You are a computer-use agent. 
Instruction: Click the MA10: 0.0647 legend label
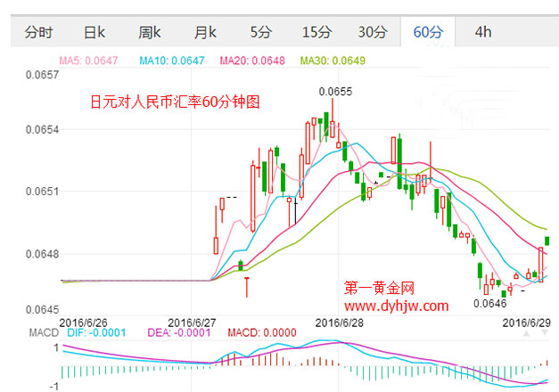pyautogui.click(x=172, y=61)
